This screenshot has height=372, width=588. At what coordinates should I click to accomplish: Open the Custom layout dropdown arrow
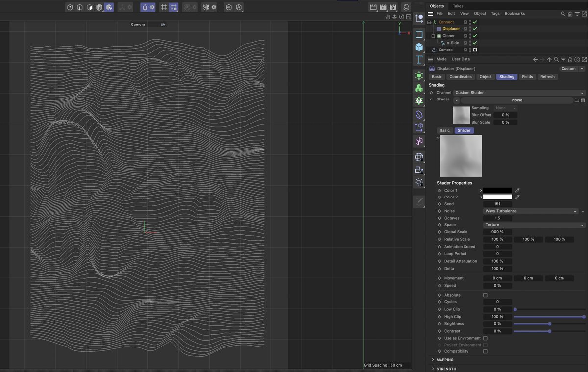tap(582, 69)
